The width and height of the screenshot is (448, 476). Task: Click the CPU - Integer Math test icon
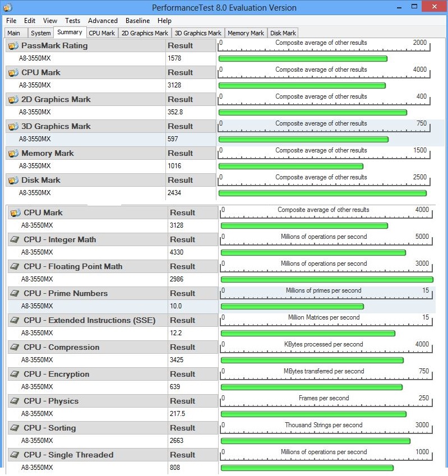pos(15,240)
